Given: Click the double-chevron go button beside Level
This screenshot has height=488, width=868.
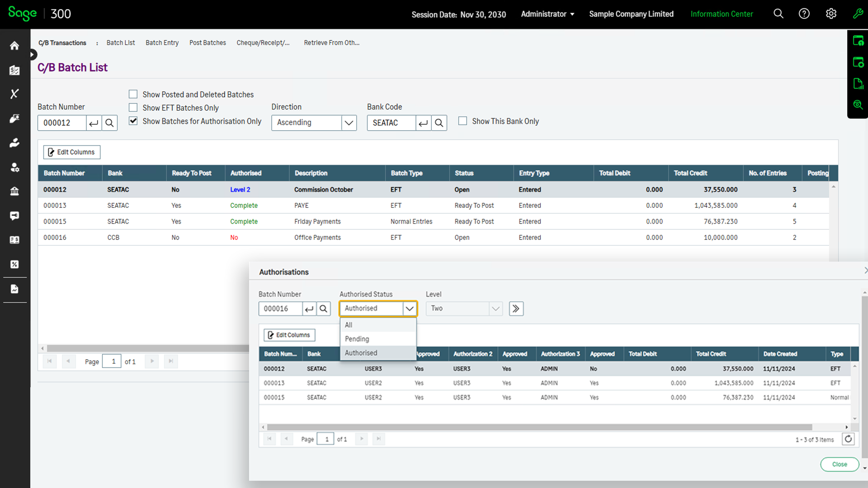Looking at the screenshot, I should pos(516,309).
